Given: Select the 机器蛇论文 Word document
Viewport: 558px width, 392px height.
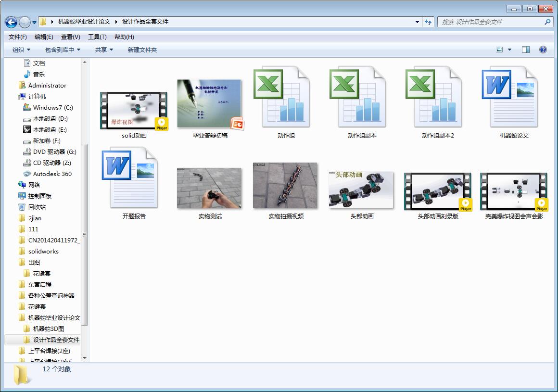Looking at the screenshot, I should pyautogui.click(x=514, y=102).
